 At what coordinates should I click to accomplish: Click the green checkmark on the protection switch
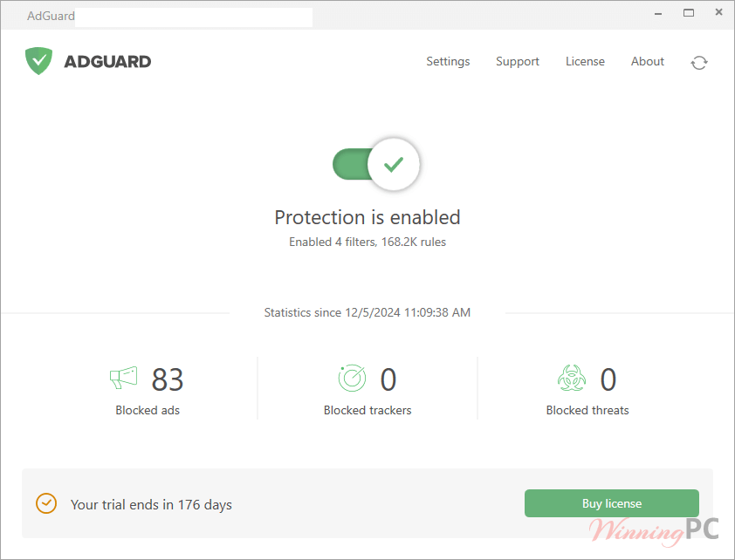point(393,164)
